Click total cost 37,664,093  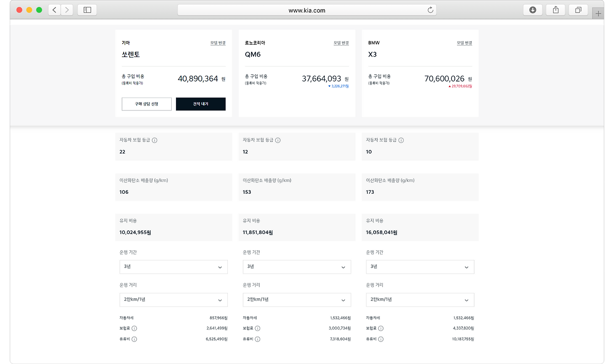pos(321,79)
